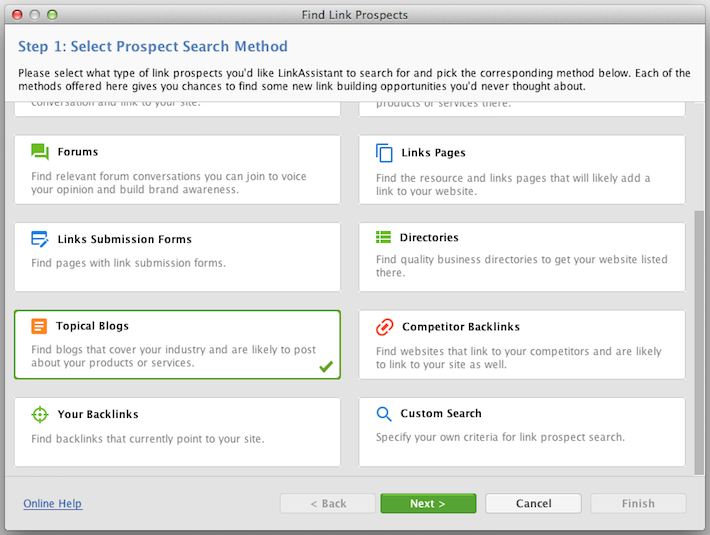
Task: Proceed with the green Next button
Action: click(428, 503)
